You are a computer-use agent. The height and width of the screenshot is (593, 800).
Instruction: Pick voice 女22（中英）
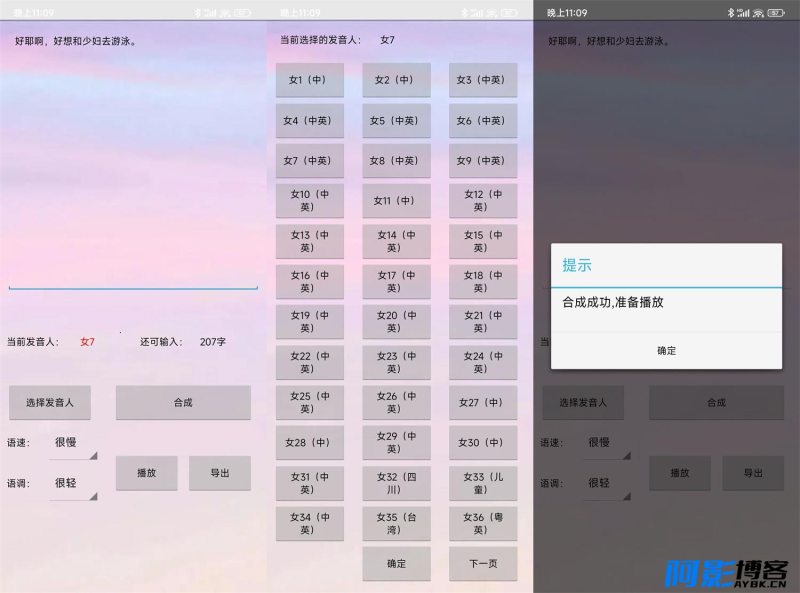point(310,362)
